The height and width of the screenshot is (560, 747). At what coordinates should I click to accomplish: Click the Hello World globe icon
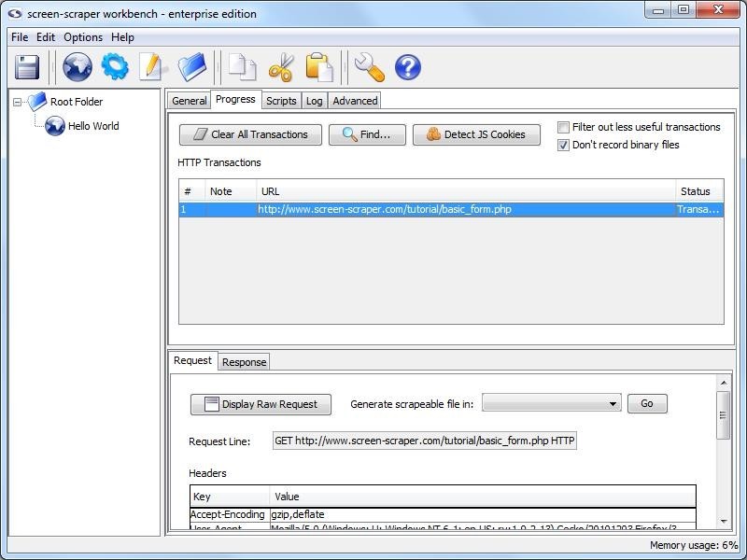[x=55, y=126]
